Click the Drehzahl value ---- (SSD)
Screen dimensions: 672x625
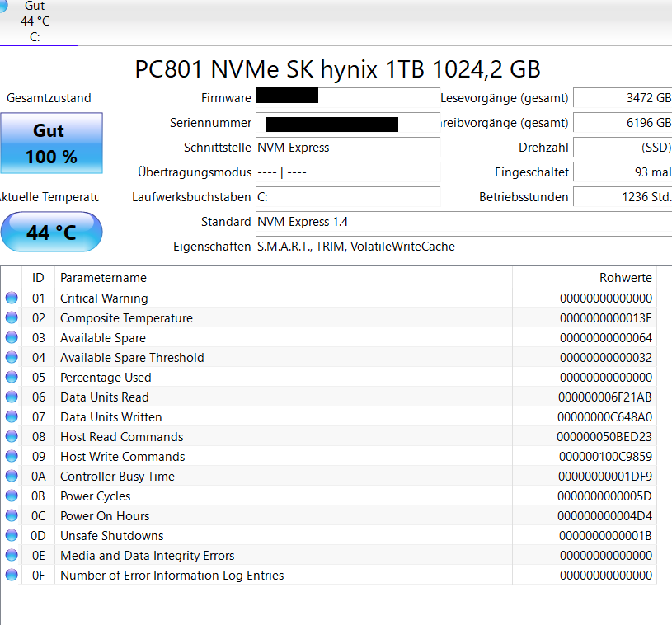pyautogui.click(x=623, y=148)
